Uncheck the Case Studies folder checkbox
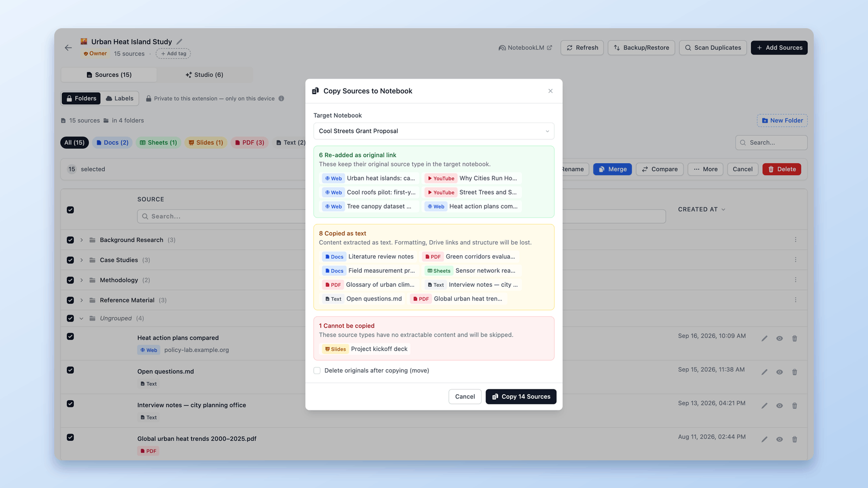This screenshot has width=868, height=488. pyautogui.click(x=71, y=260)
